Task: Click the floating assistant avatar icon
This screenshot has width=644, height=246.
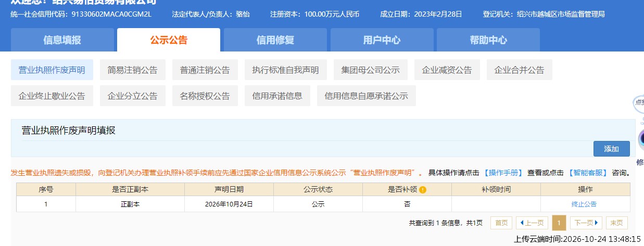Action: tap(641, 140)
